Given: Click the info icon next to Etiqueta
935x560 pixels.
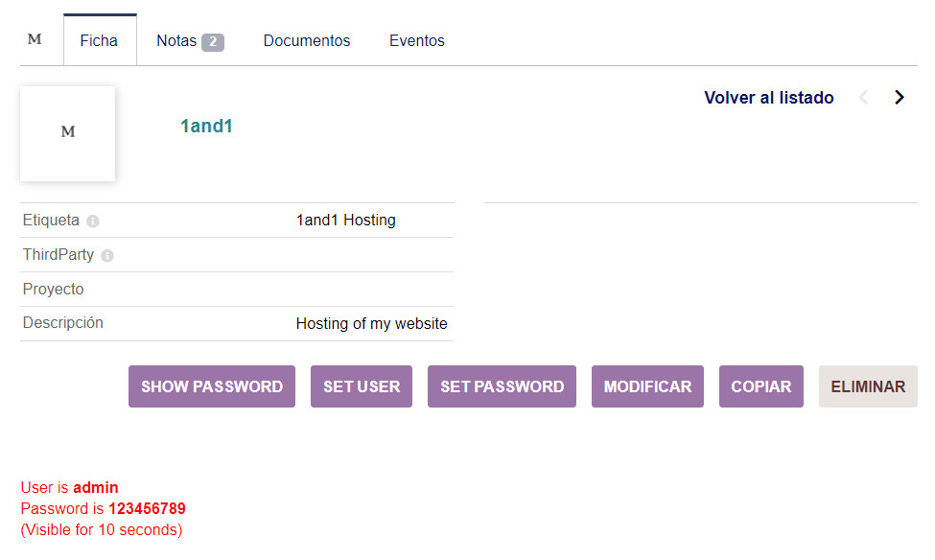Looking at the screenshot, I should click(x=93, y=222).
